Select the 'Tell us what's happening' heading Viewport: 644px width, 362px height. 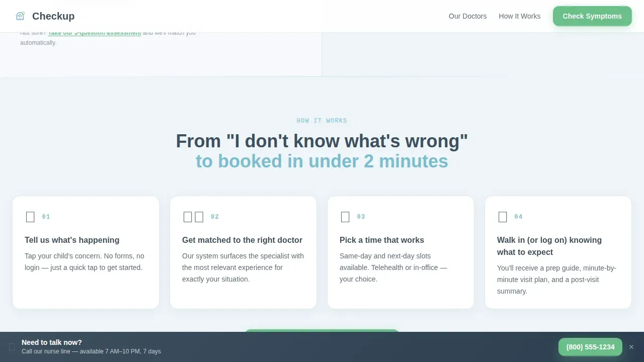coord(72,240)
